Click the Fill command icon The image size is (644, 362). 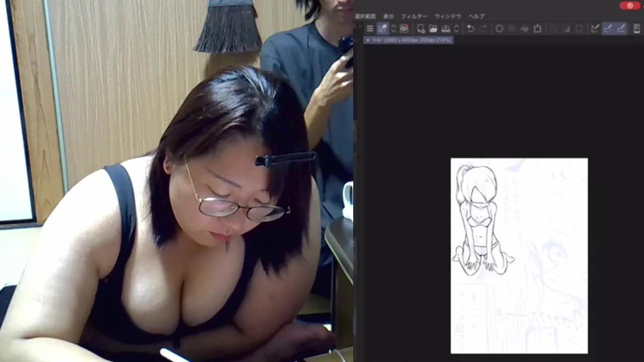(x=525, y=29)
